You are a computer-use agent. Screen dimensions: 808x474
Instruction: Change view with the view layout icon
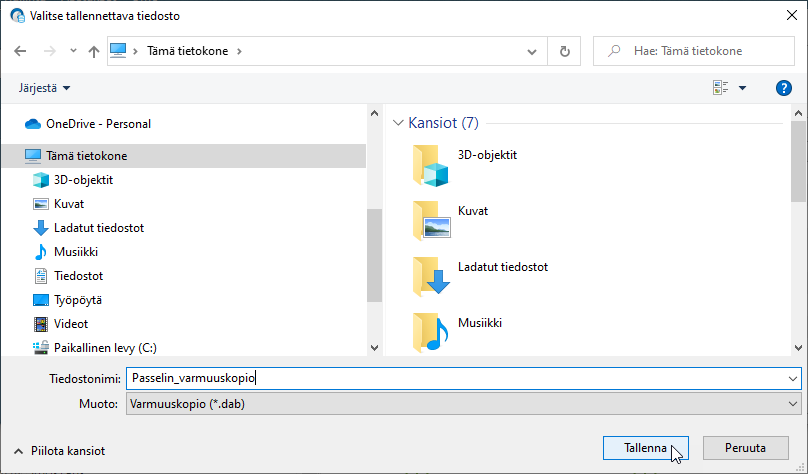[x=720, y=88]
